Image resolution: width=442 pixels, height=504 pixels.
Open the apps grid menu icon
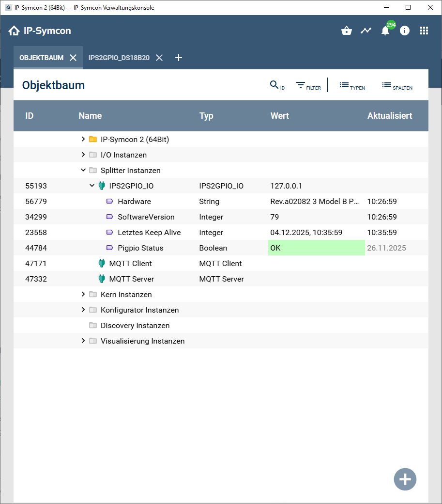[424, 31]
